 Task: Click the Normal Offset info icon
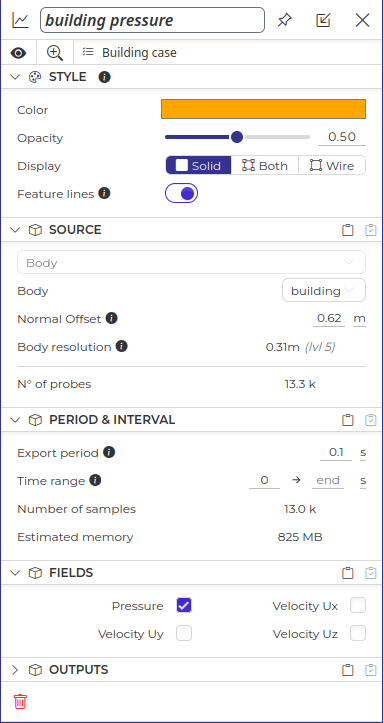pos(112,318)
